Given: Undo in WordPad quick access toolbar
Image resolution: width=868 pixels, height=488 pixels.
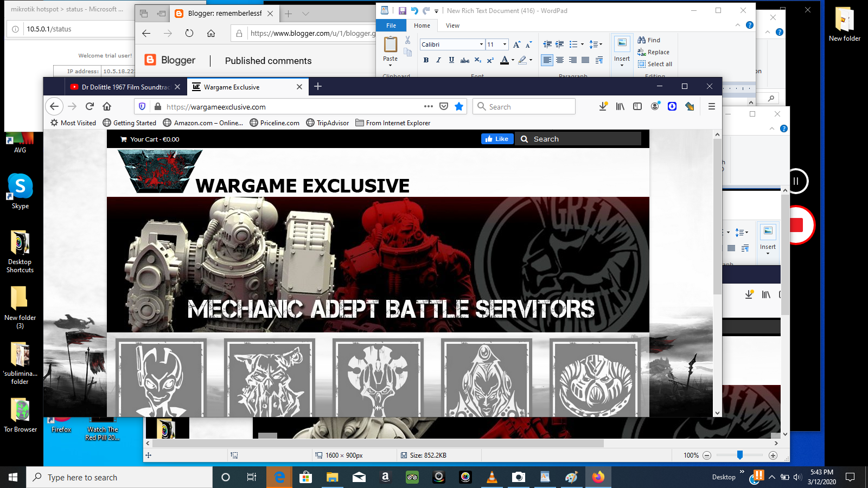Looking at the screenshot, I should (x=414, y=10).
